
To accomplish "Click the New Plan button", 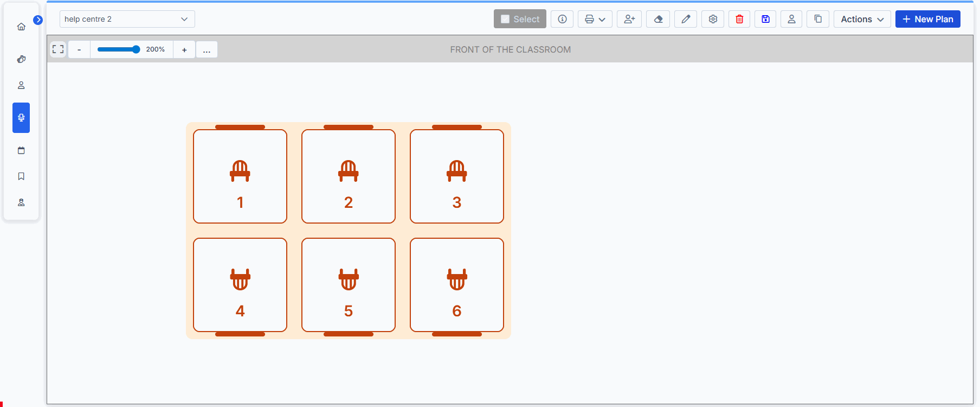I will pos(927,19).
